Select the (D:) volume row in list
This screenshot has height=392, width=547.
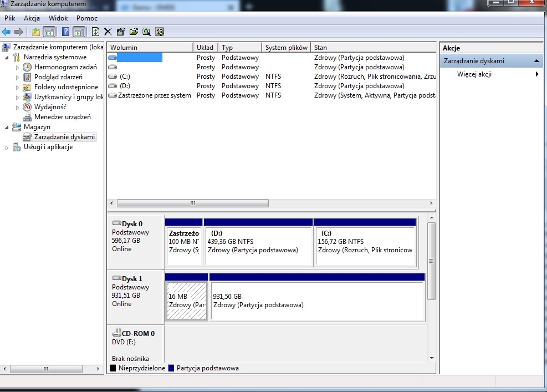(272, 86)
